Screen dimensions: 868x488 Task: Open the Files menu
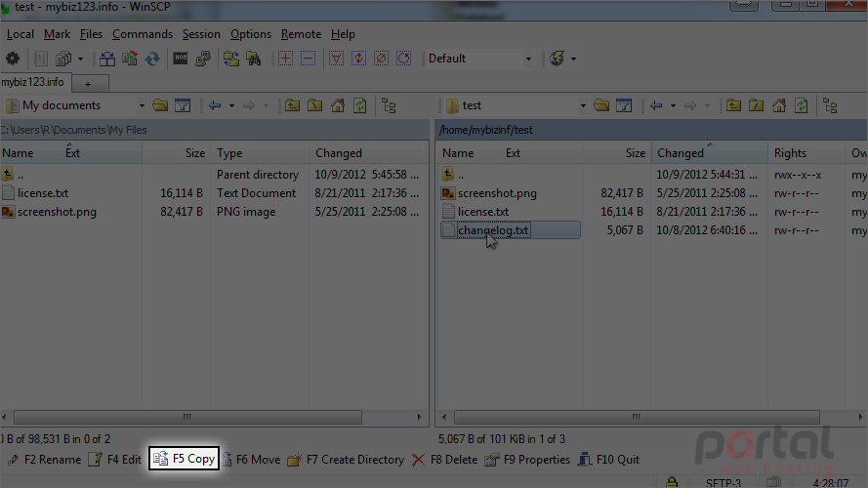pyautogui.click(x=91, y=34)
